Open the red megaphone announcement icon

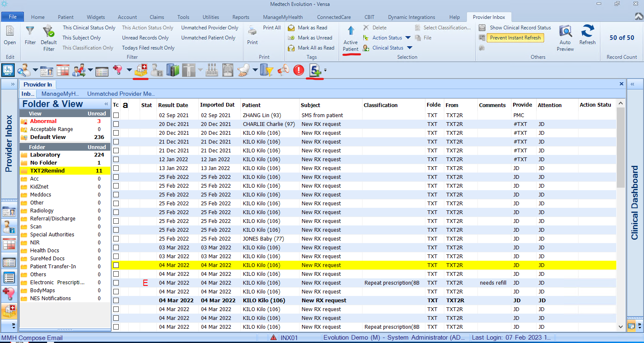283,70
